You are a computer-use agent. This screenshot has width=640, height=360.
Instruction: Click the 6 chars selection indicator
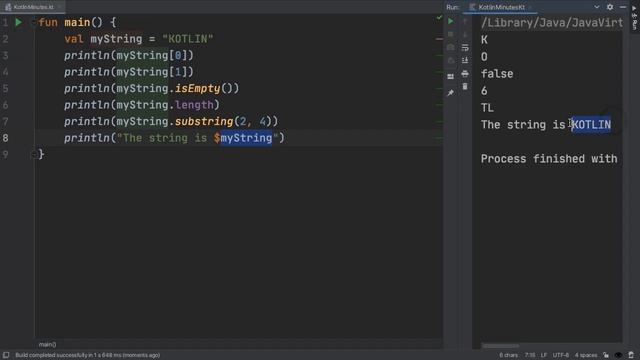click(509, 355)
